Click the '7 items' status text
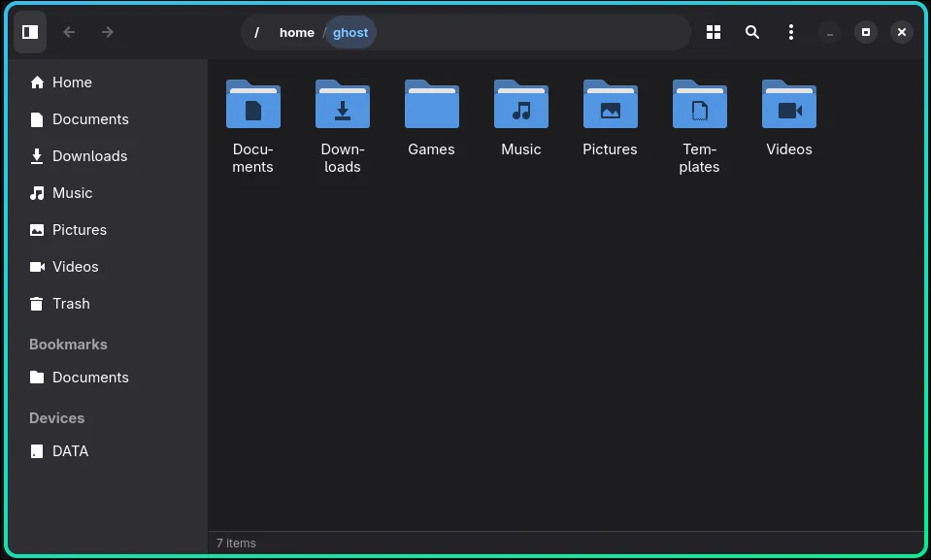The width and height of the screenshot is (931, 560). tap(236, 544)
